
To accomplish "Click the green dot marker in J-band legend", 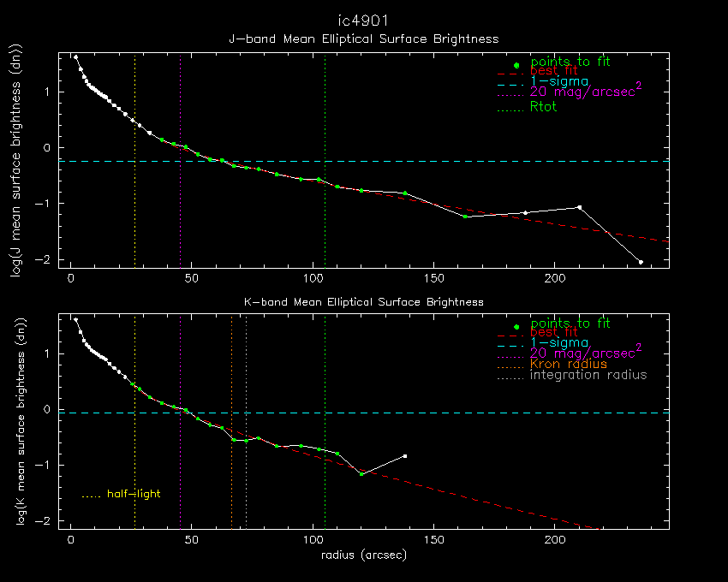I will (516, 66).
